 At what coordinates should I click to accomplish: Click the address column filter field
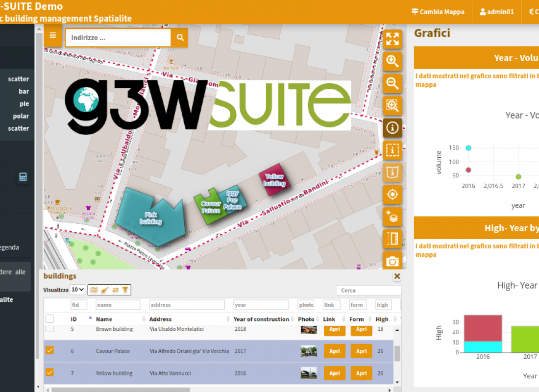187,305
